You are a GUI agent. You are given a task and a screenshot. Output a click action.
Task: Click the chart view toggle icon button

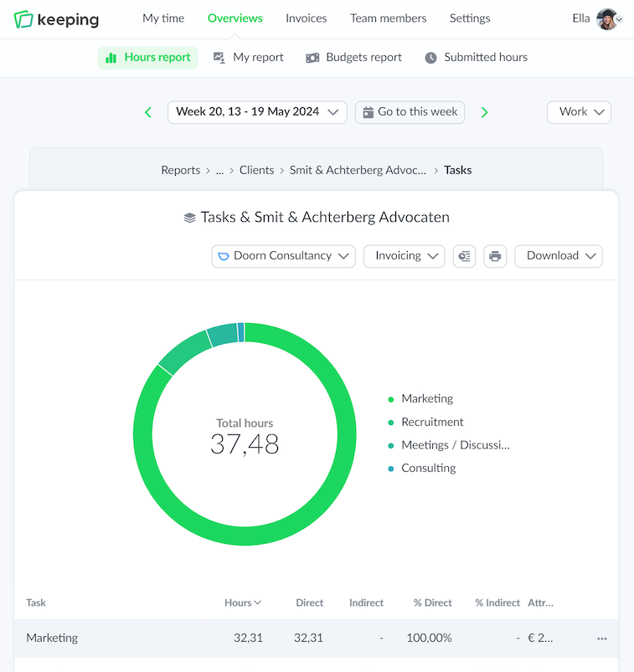pyautogui.click(x=464, y=256)
